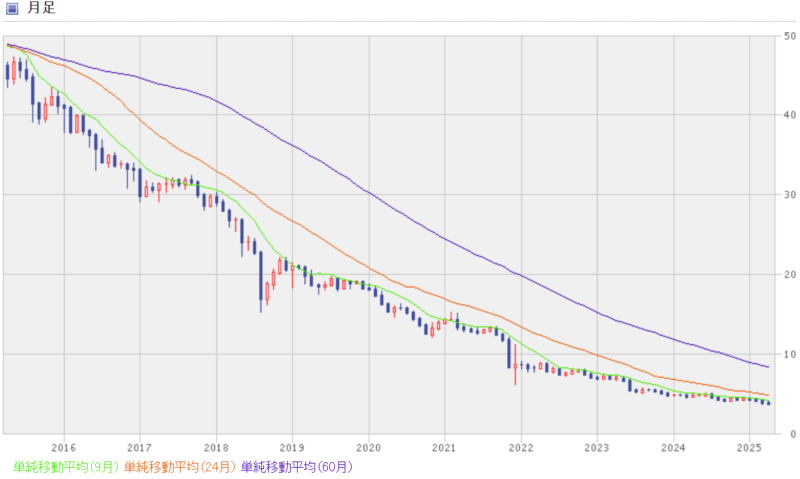Click the square icon beside 月足 title
The image size is (800, 479).
pyautogui.click(x=13, y=9)
